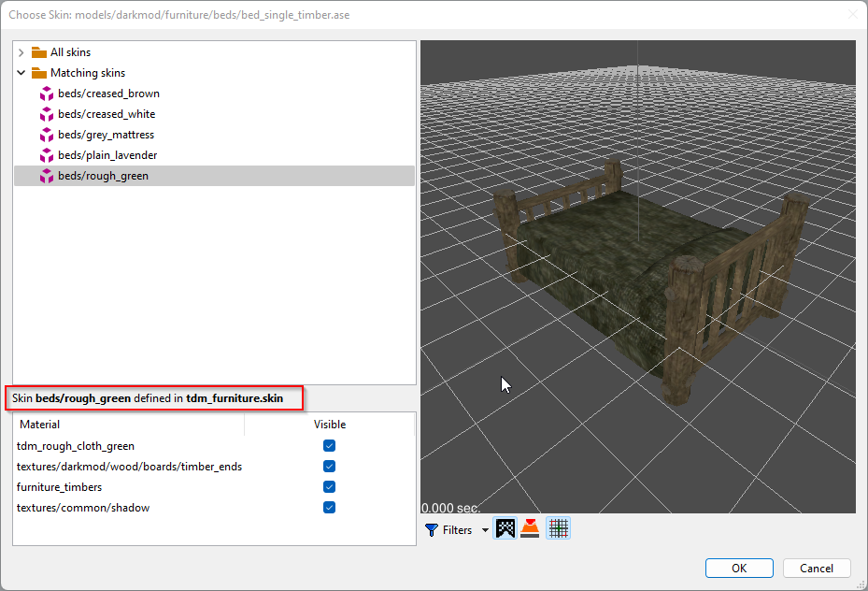Confirm skin choice with OK
868x591 pixels.
click(739, 568)
